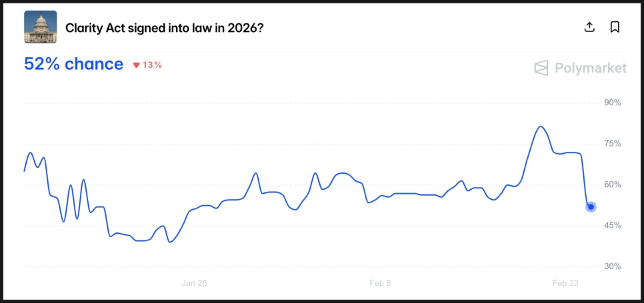
Task: Click the red down-triangle change indicator
Action: click(x=136, y=65)
